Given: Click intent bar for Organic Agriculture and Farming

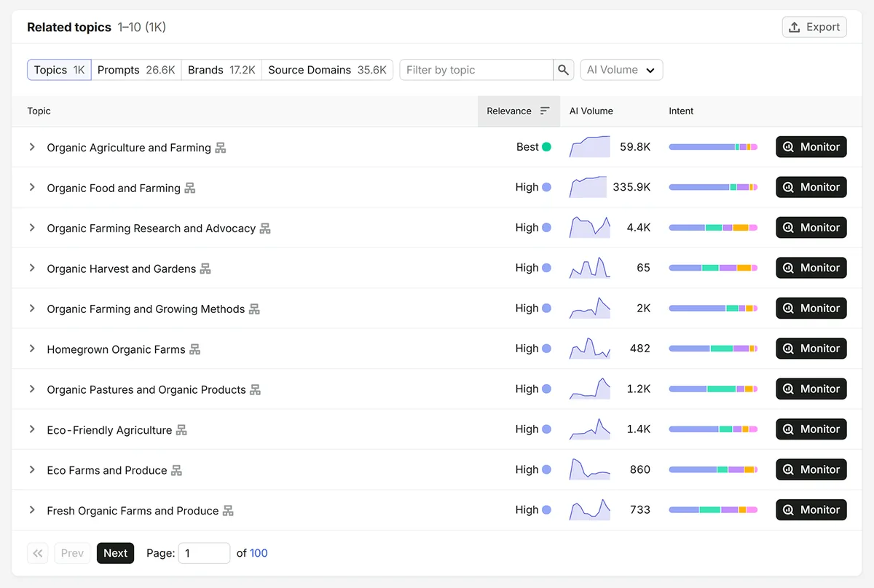Looking at the screenshot, I should tap(713, 147).
